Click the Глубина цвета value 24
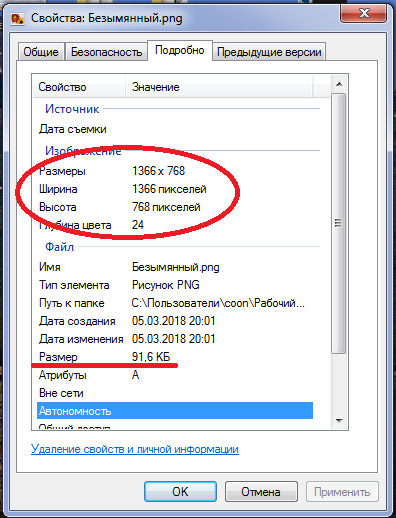Image resolution: width=396 pixels, height=518 pixels. (x=138, y=225)
